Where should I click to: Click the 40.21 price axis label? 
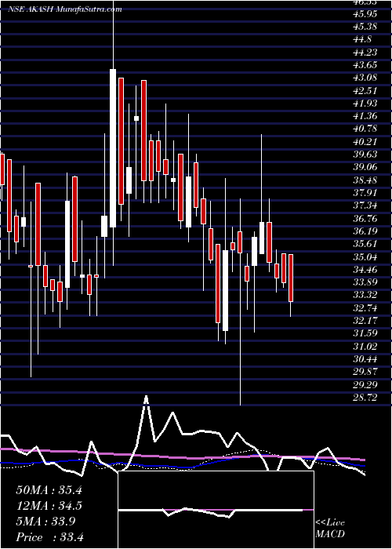coord(364,142)
